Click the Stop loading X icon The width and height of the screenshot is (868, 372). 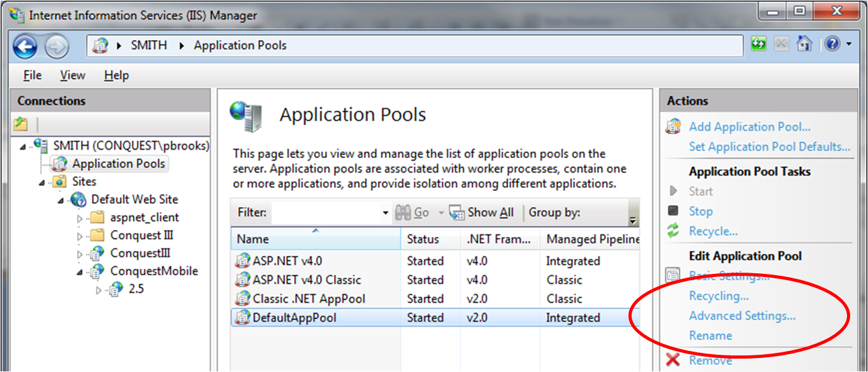[x=782, y=44]
